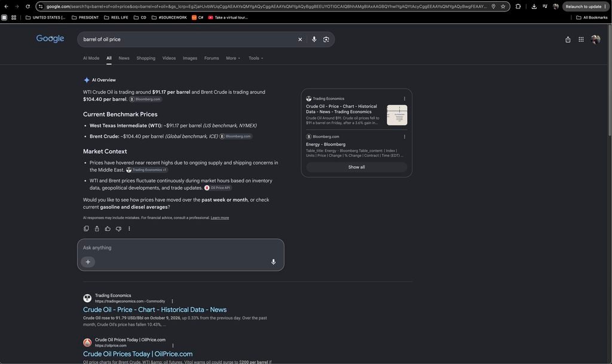
Task: Click Show all sources button
Action: coord(356,167)
